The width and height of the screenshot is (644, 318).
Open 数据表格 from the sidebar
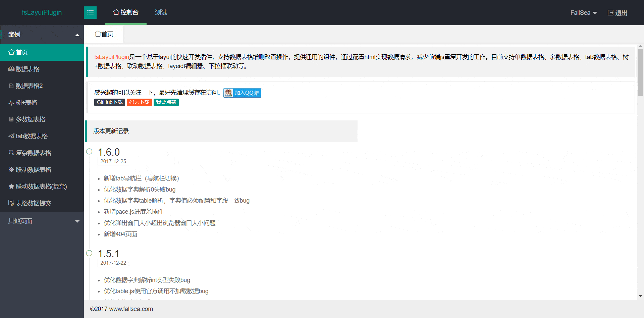tap(42, 69)
